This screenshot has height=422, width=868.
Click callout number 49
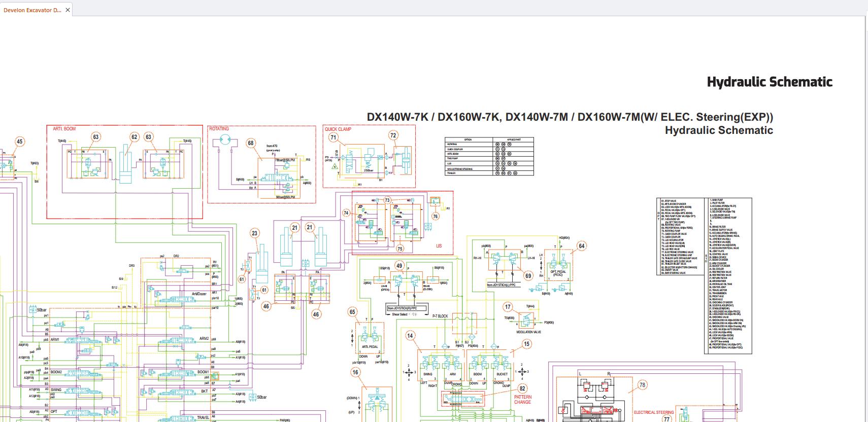coord(399,266)
